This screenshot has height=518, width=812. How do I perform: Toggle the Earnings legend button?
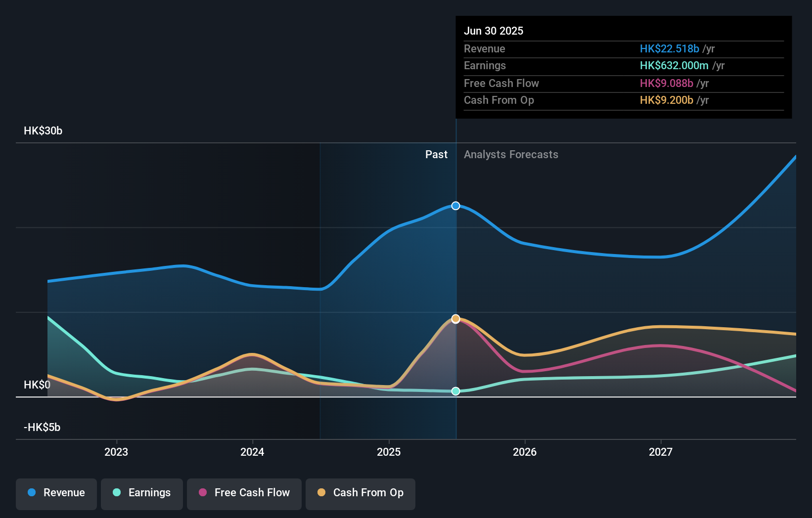click(x=142, y=494)
